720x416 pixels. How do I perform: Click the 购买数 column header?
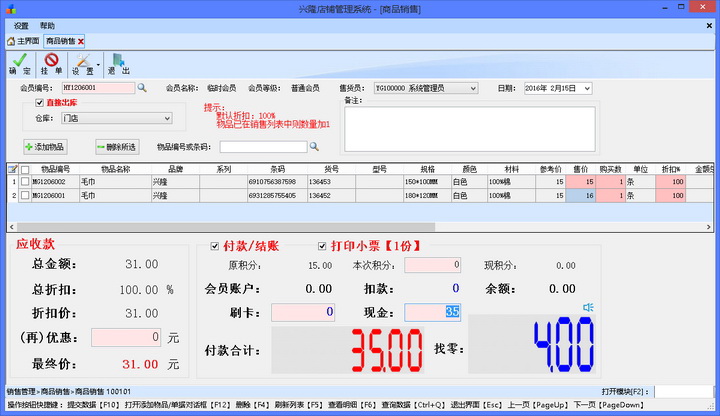[x=610, y=169]
